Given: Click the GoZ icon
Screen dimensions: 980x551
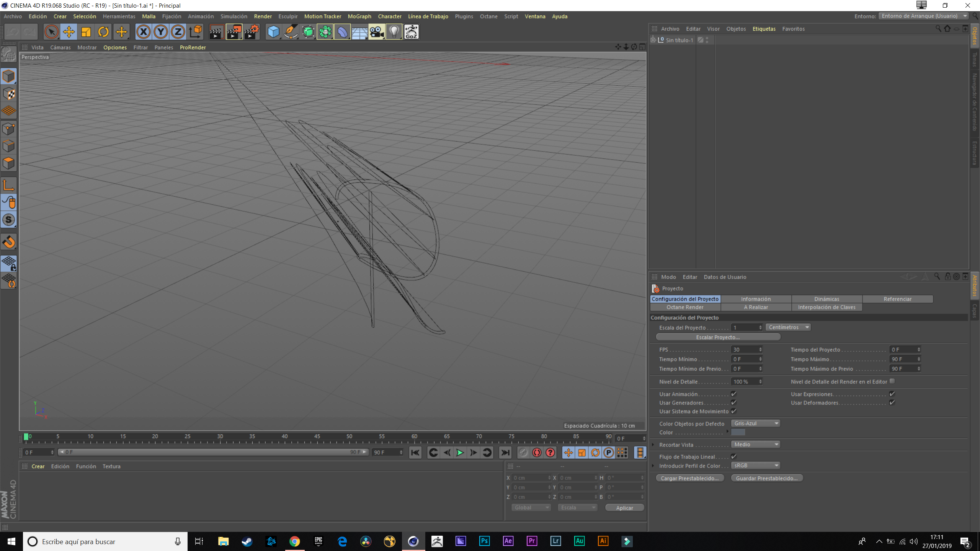Looking at the screenshot, I should (x=411, y=32).
